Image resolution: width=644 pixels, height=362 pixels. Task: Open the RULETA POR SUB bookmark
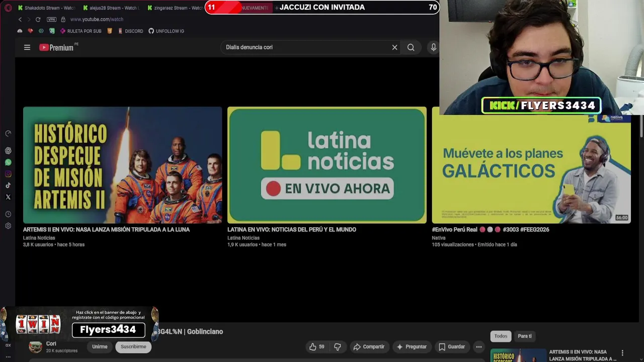coord(80,31)
